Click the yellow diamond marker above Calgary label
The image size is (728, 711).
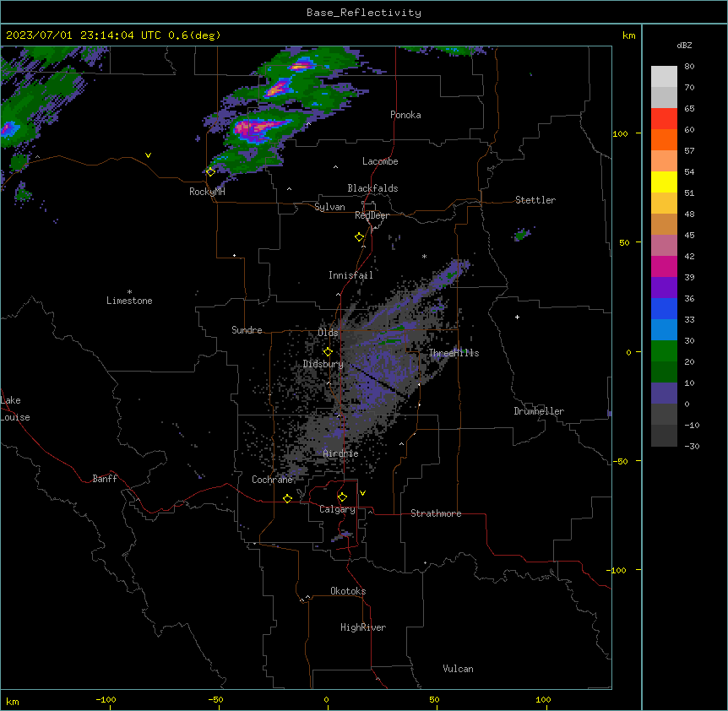[342, 497]
